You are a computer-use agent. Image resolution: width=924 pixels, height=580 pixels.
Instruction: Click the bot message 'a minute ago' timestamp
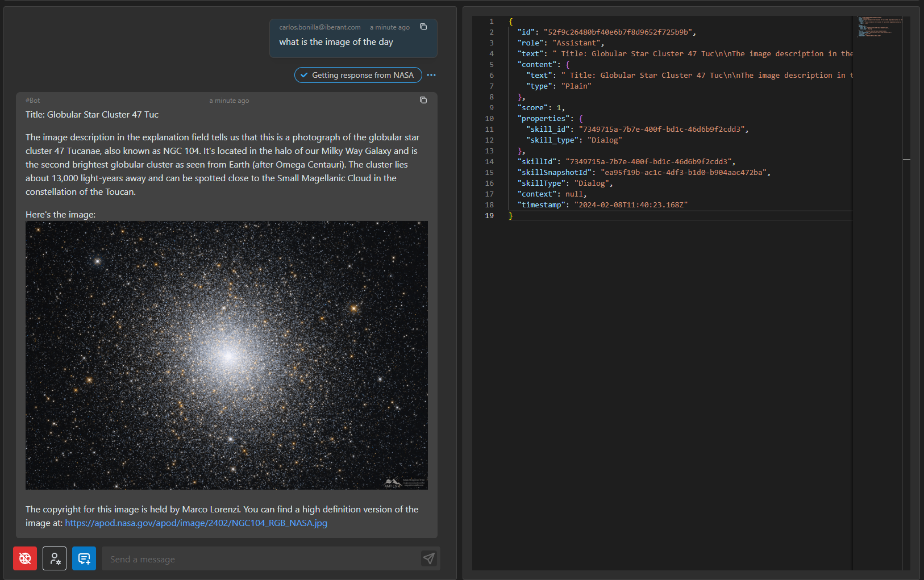point(229,101)
